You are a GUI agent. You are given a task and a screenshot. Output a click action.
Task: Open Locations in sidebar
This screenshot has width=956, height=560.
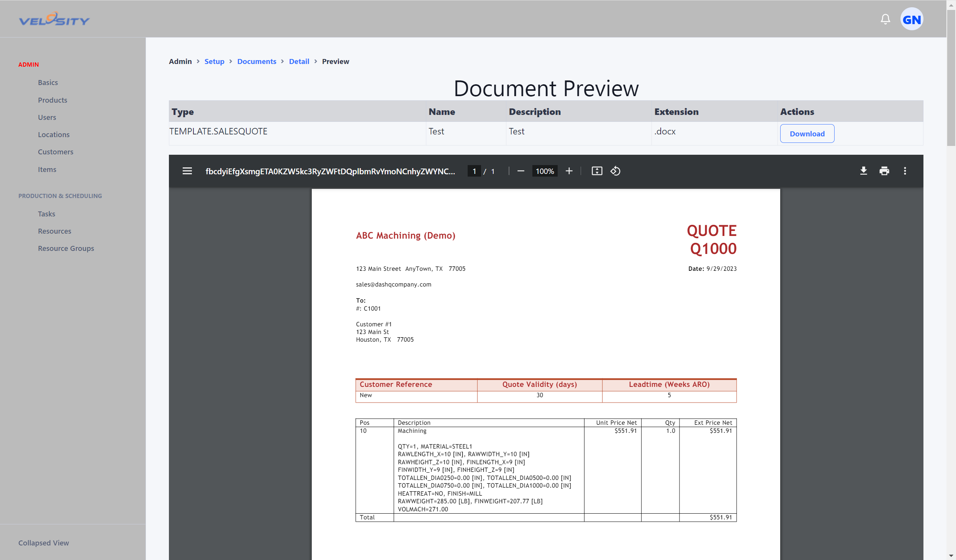tap(54, 134)
